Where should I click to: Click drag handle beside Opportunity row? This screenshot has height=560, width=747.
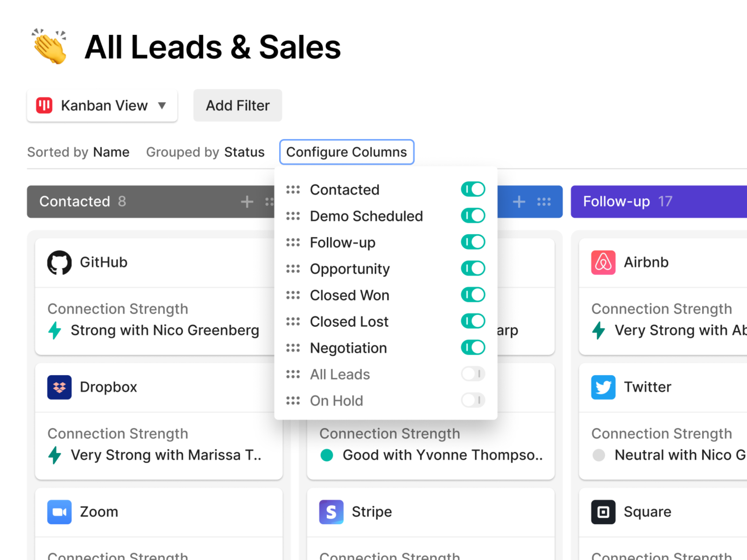tap(293, 269)
